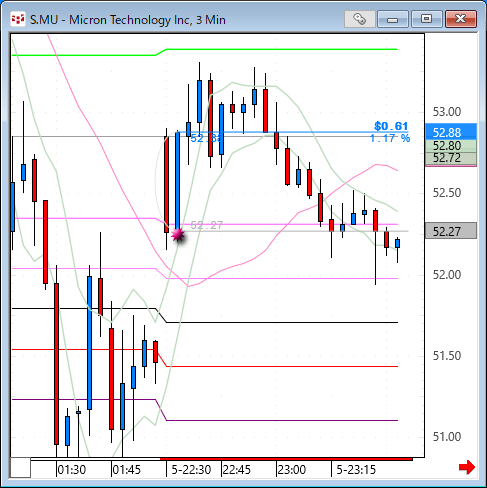Select the blue 52.88 price label

[451, 132]
